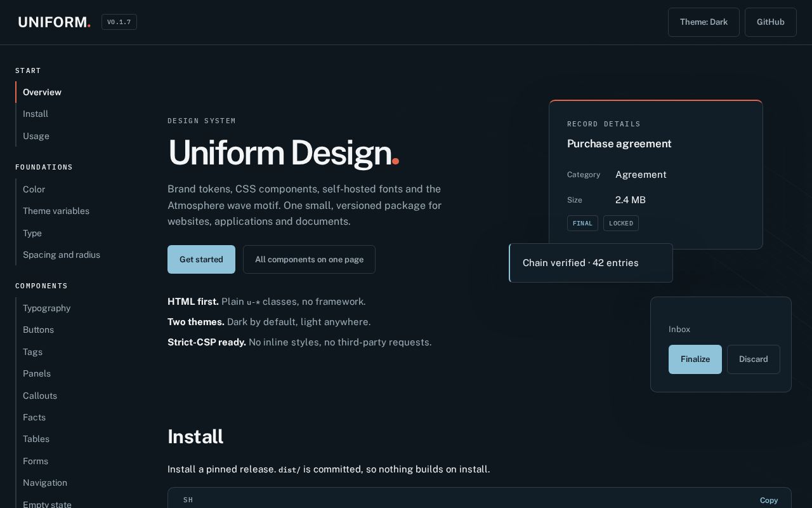The image size is (812, 508).
Task: Click the Discard button
Action: click(754, 359)
